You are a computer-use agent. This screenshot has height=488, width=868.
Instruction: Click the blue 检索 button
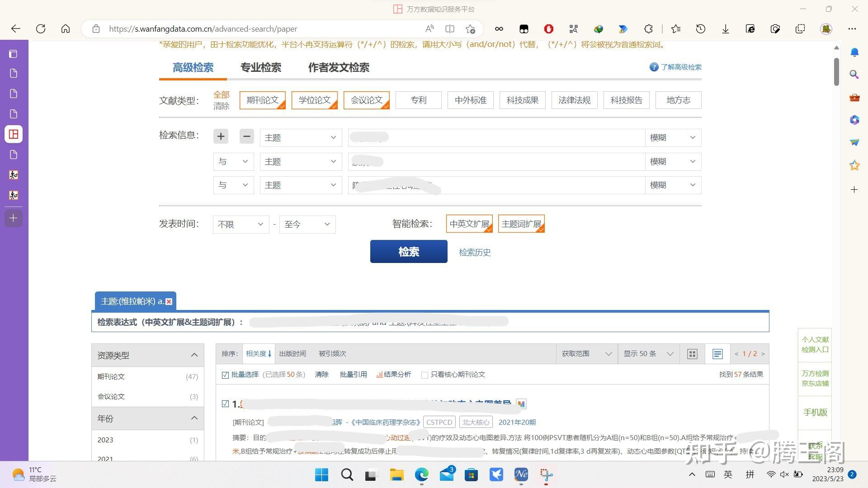coord(409,251)
